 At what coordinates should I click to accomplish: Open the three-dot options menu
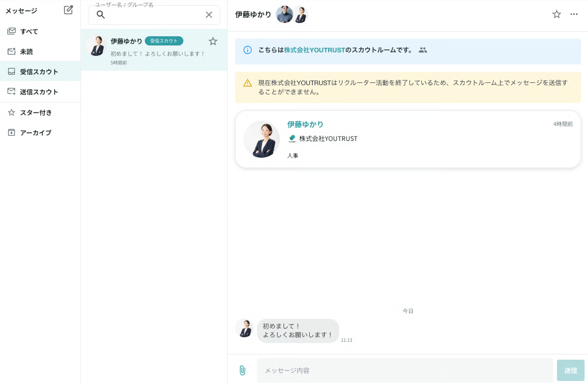coord(574,14)
